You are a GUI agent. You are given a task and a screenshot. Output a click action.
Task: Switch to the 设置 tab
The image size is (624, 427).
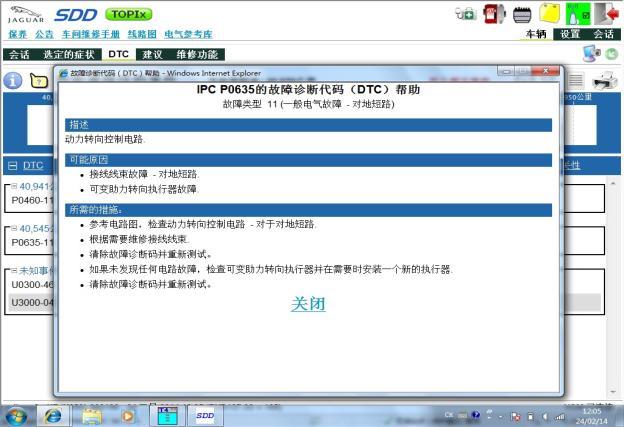[570, 34]
